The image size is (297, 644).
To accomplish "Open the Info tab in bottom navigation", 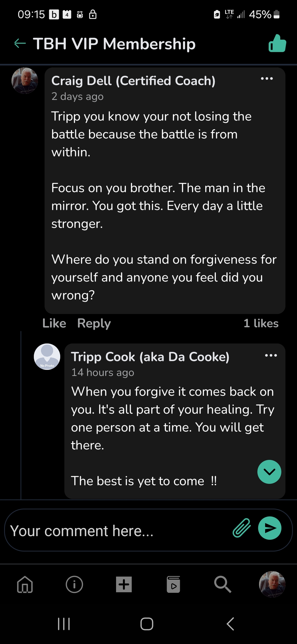I will pyautogui.click(x=74, y=584).
